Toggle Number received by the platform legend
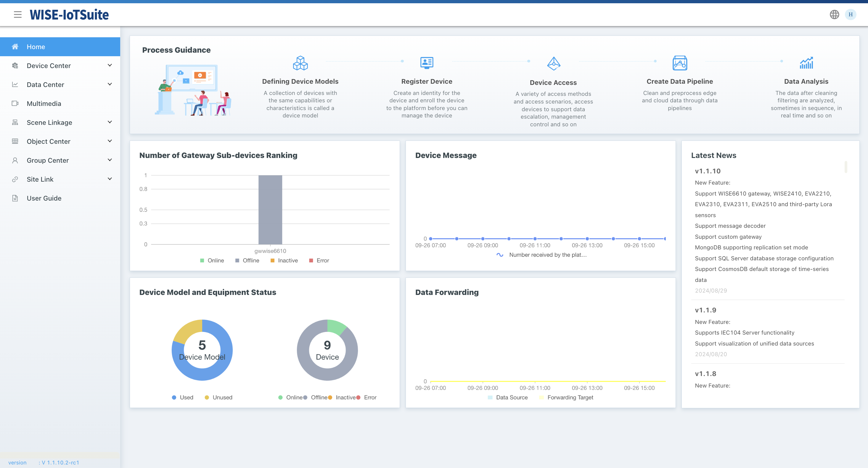Screen dimensions: 868x468 tap(542, 255)
